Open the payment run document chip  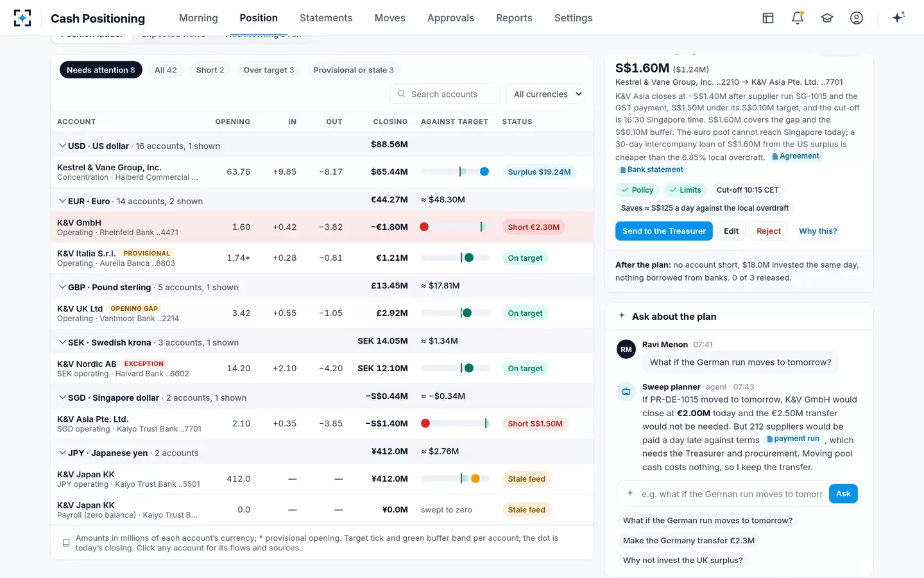pos(793,439)
